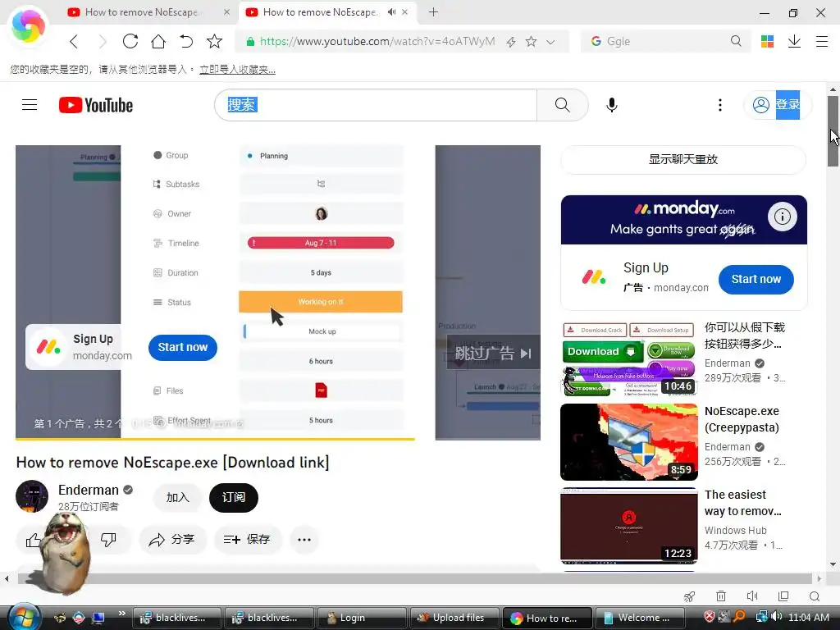Click the trash bin icon in status bar
The image size is (840, 630).
(721, 596)
